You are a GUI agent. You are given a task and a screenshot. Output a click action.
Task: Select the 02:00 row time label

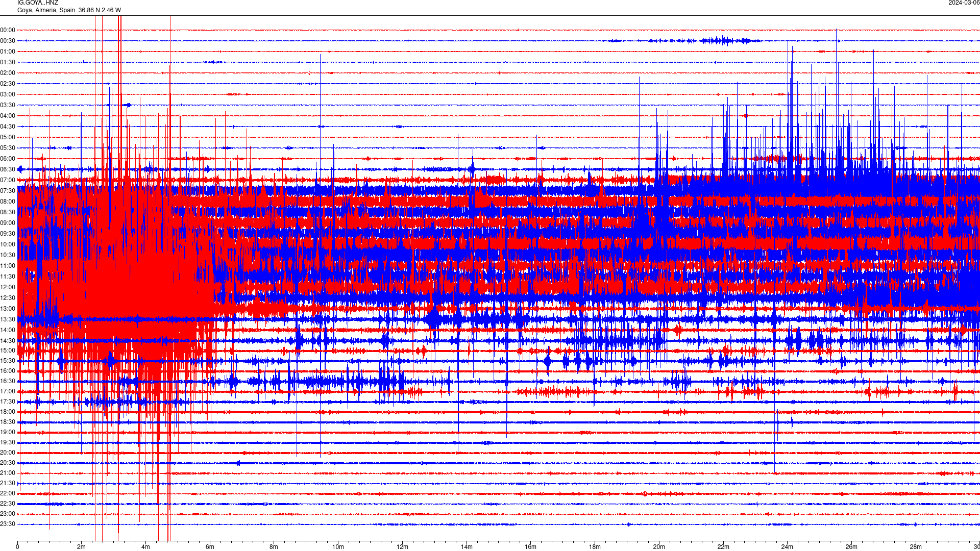click(x=8, y=73)
